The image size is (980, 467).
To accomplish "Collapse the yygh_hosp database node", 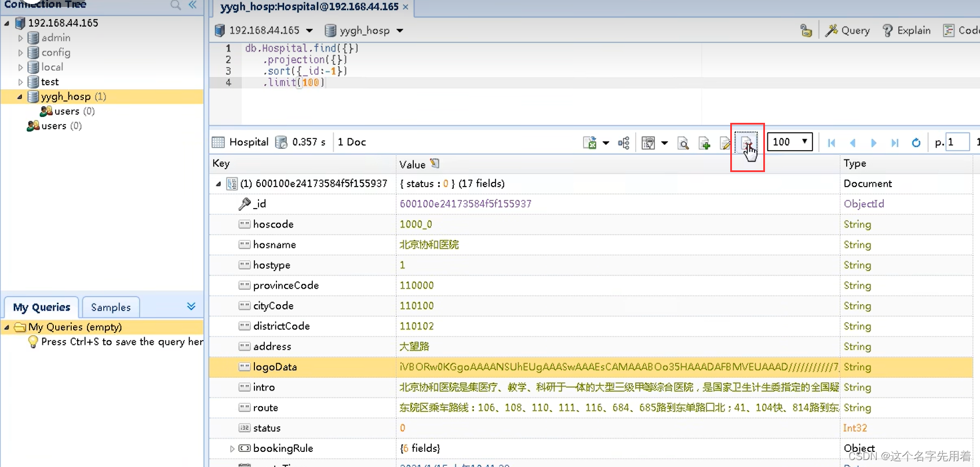I will 20,97.
